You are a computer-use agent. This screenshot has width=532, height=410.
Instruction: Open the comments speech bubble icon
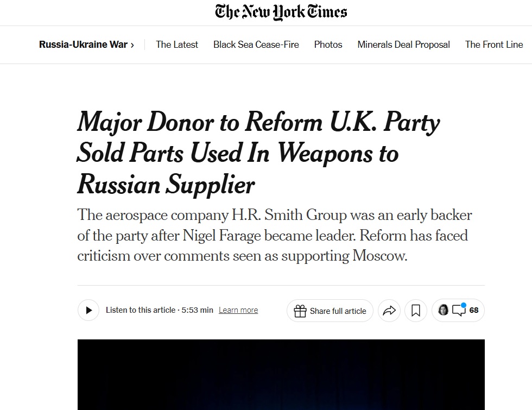459,310
